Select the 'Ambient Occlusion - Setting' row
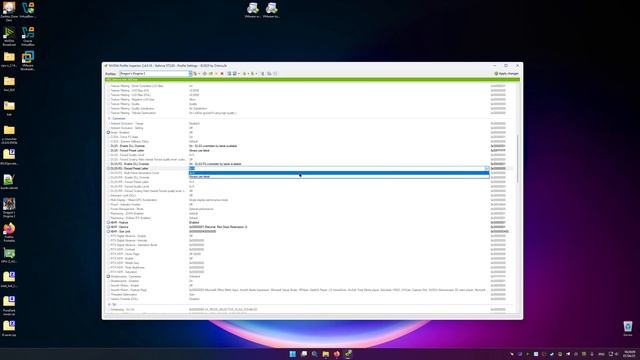640x360 pixels. click(310, 128)
